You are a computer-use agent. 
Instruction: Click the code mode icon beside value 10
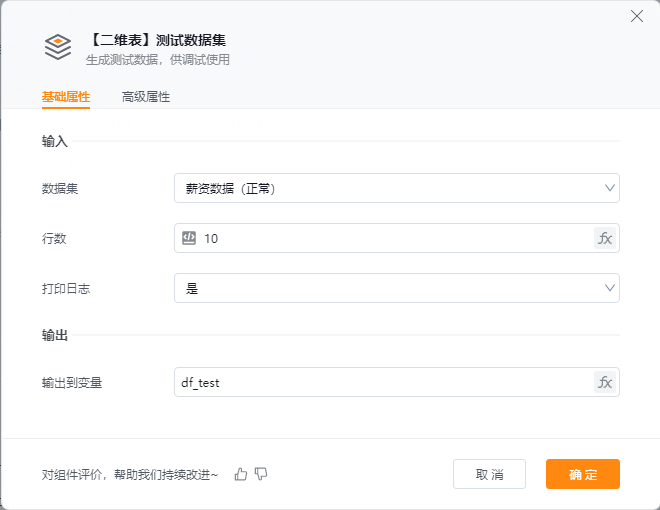tap(189, 238)
